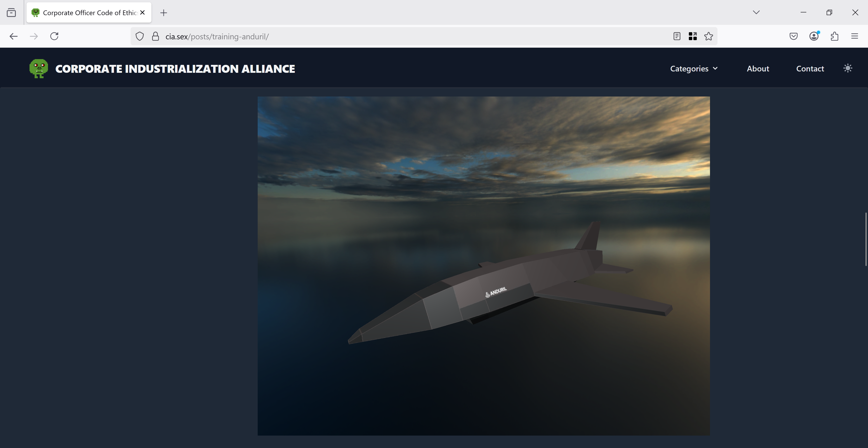Open Firefox View in the tab strip
The height and width of the screenshot is (448, 868).
point(12,12)
